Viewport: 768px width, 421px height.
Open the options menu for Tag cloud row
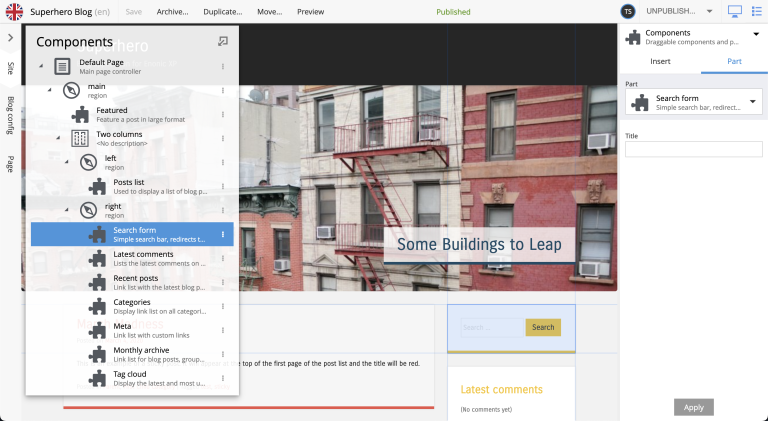223,378
